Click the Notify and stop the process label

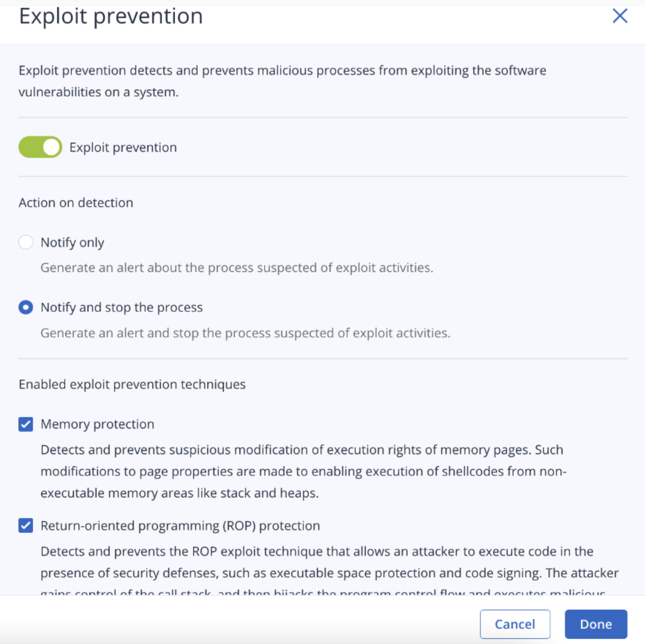(x=122, y=308)
